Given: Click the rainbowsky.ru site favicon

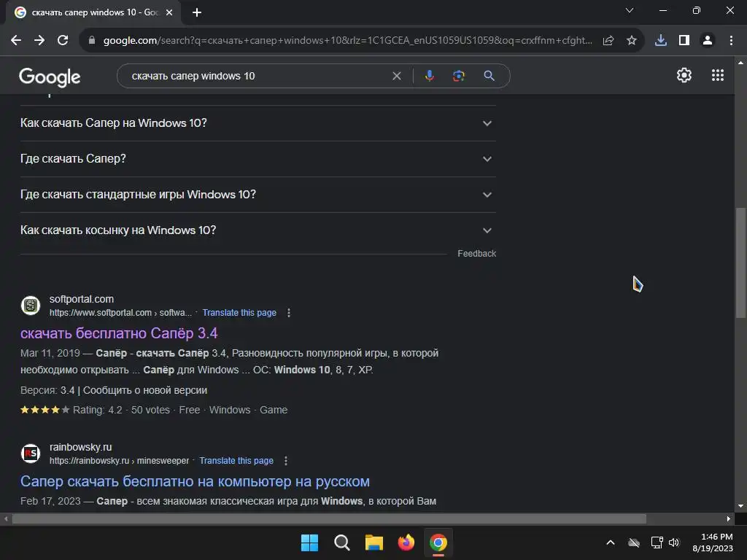Looking at the screenshot, I should click(x=31, y=454).
